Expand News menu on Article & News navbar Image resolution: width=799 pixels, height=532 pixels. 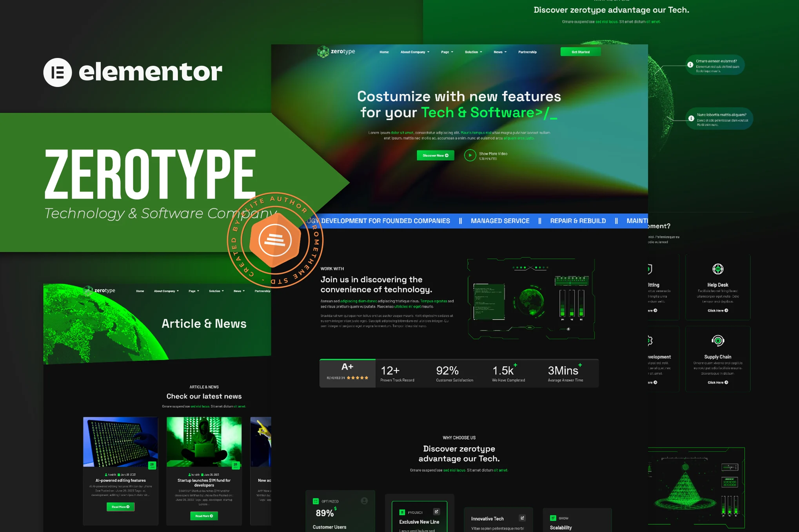click(x=239, y=291)
